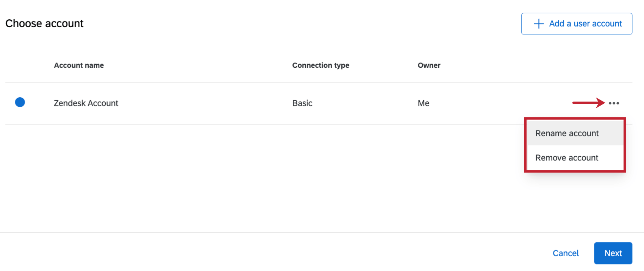Image resolution: width=644 pixels, height=271 pixels.
Task: Click blank row space between Zendesk Account and Basic
Action: (x=205, y=103)
